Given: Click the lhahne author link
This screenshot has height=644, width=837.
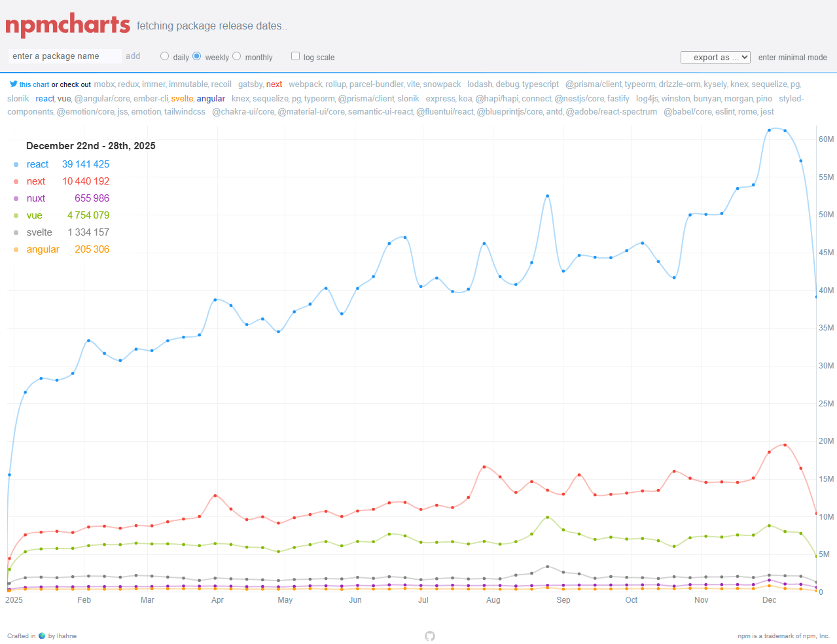Looking at the screenshot, I should tap(67, 636).
